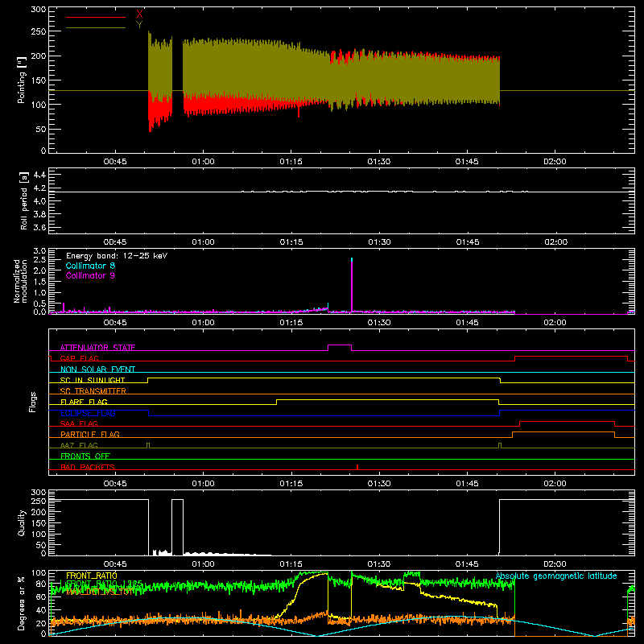Viewport: 644px width, 644px height.
Task: Click 01:30 tick label under Roll period plot
Action: tap(379, 242)
